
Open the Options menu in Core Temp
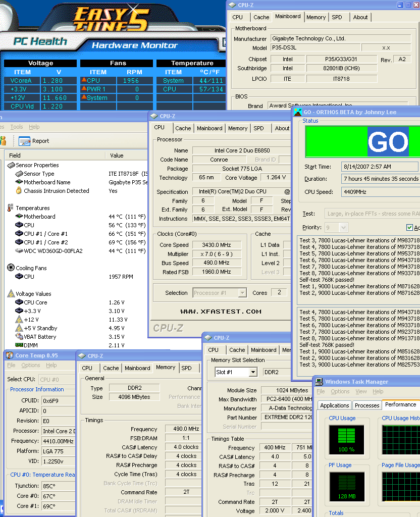[31, 366]
